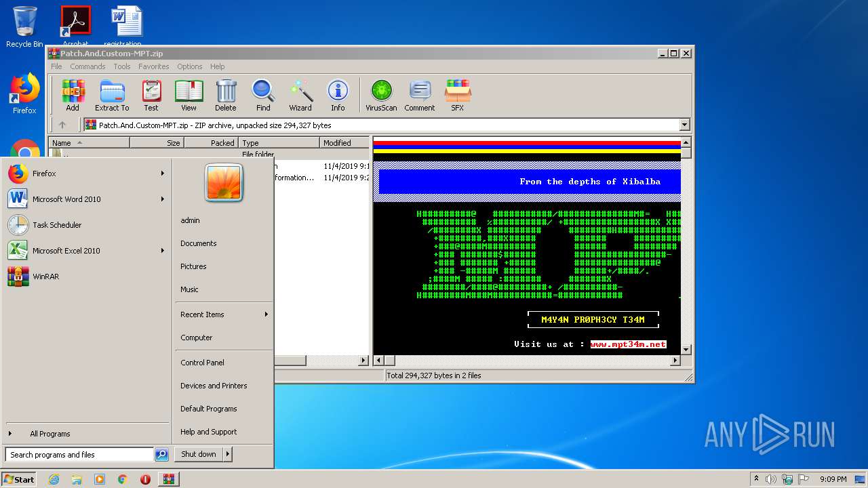868x488 pixels.
Task: Click the View file icon
Action: 189,95
